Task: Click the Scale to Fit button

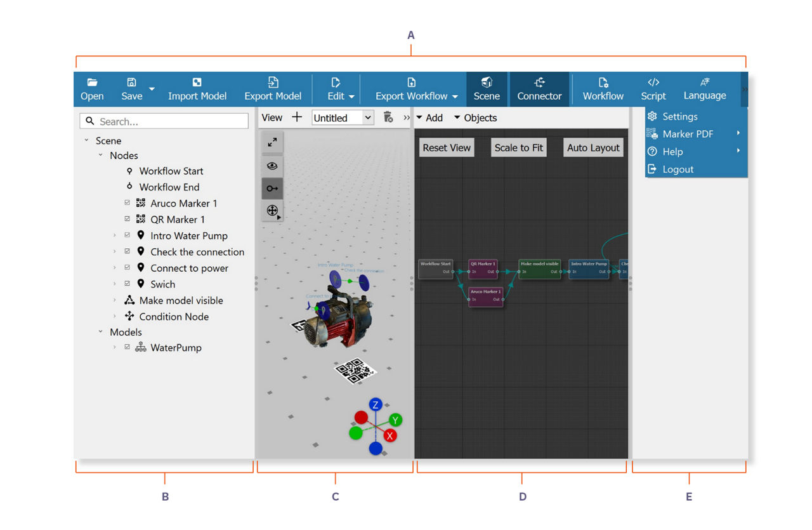Action: pyautogui.click(x=519, y=147)
